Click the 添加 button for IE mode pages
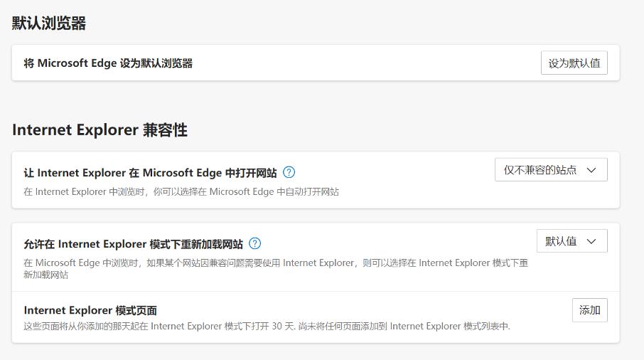Viewport: 644px width, 360px height. tap(589, 310)
